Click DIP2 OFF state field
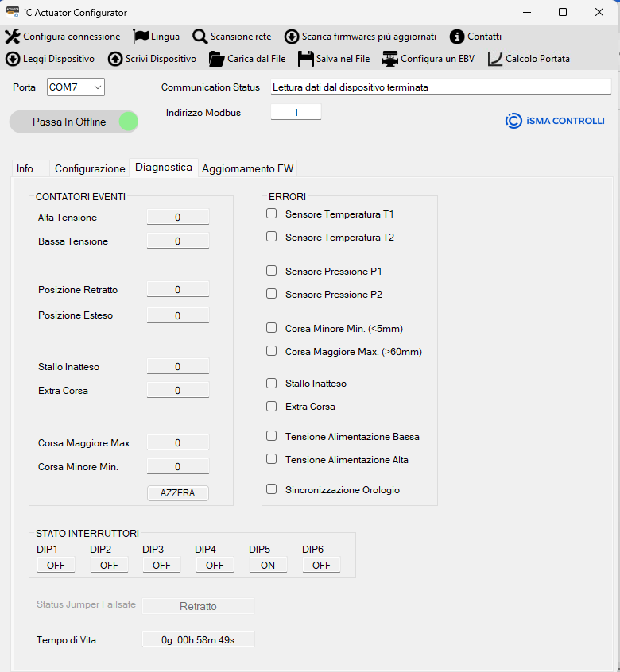 (109, 565)
